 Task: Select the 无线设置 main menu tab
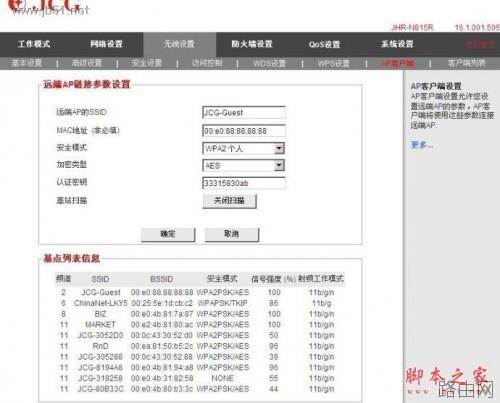[179, 44]
